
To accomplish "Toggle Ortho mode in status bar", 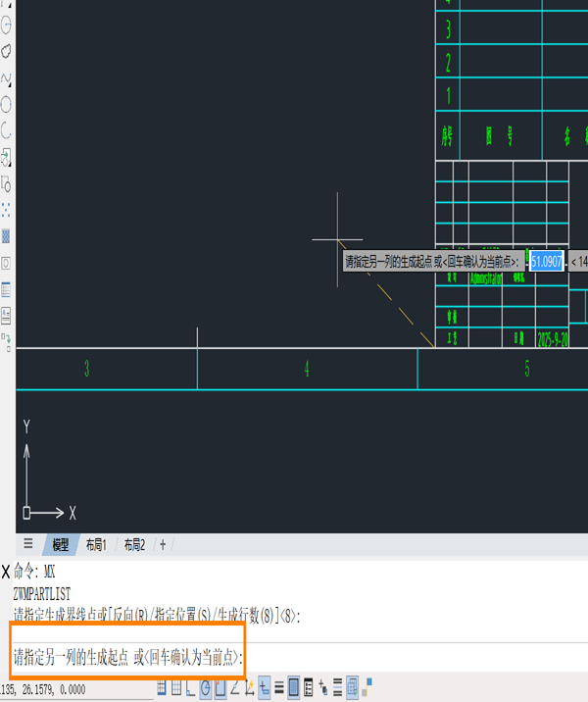I will point(191,687).
